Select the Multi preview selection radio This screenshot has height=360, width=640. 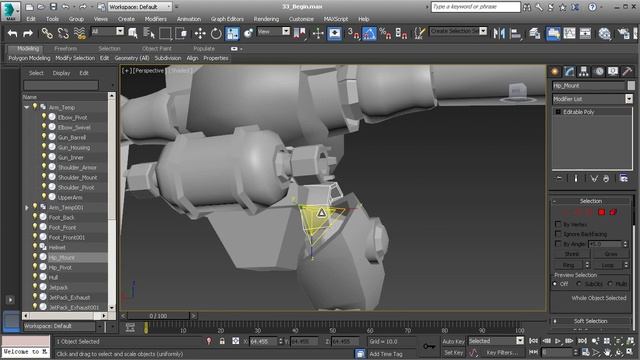pyautogui.click(x=610, y=284)
